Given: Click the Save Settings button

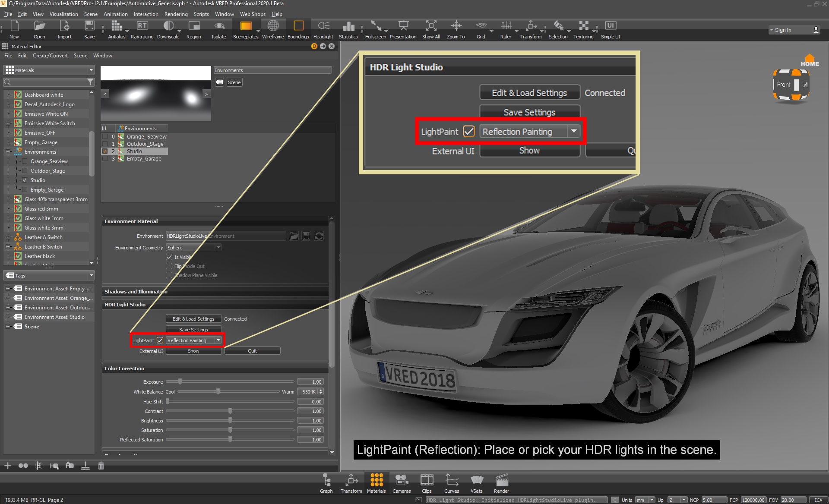Looking at the screenshot, I should (x=193, y=329).
